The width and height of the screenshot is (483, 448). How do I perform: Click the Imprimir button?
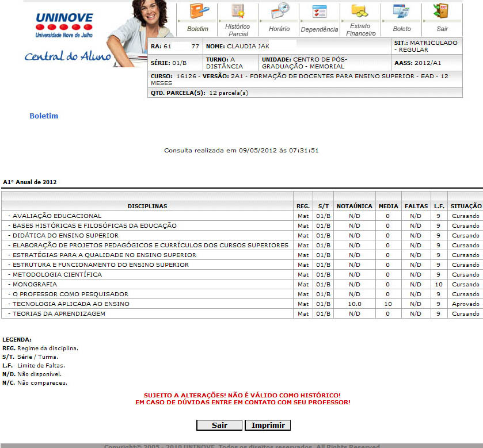point(268,425)
